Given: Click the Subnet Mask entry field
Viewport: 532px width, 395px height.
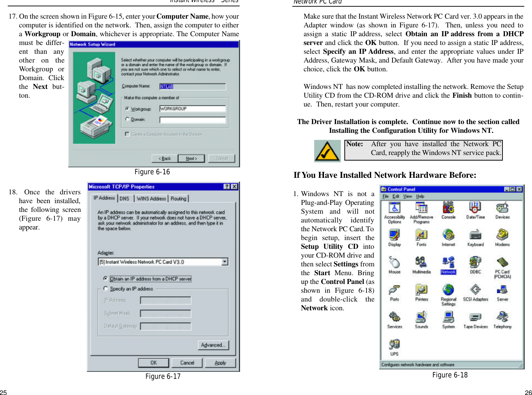Looking at the screenshot, I should click(x=166, y=313).
